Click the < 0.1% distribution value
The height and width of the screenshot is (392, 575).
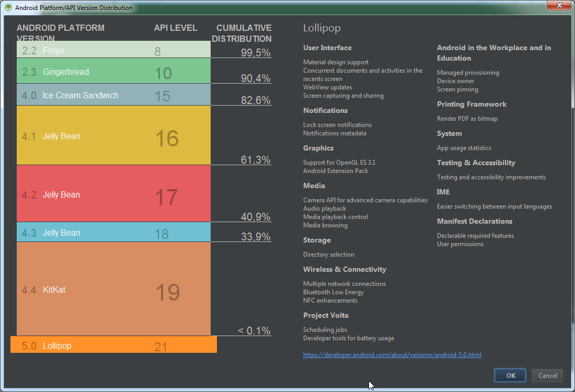tap(254, 330)
